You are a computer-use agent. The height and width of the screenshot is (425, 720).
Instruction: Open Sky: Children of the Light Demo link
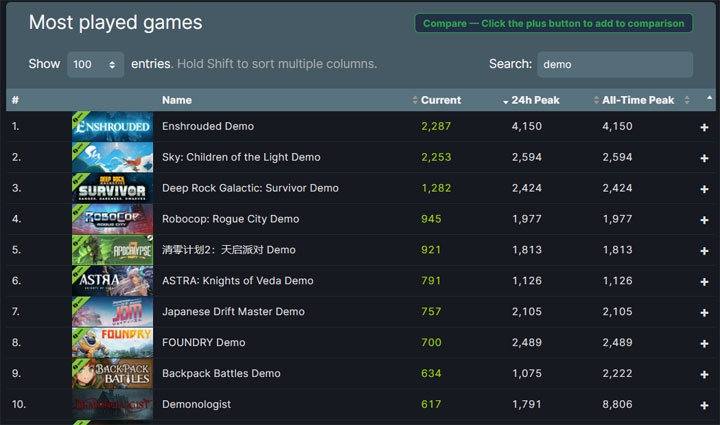point(241,157)
